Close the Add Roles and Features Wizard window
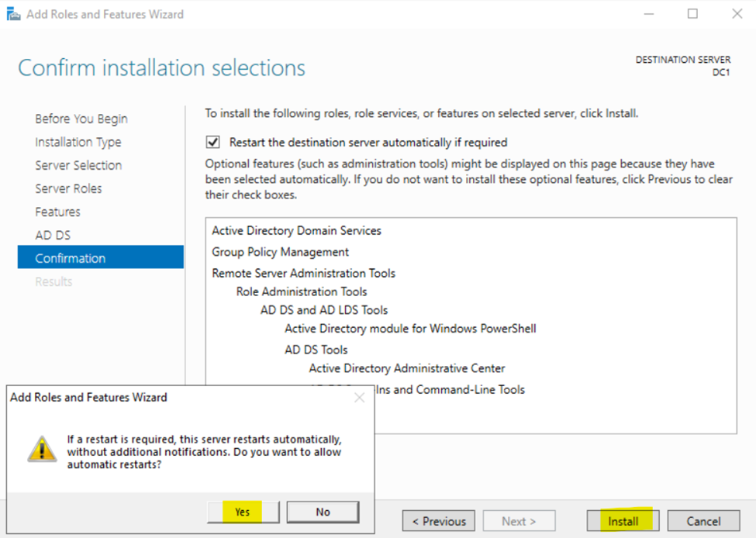The width and height of the screenshot is (756, 538). (x=737, y=14)
